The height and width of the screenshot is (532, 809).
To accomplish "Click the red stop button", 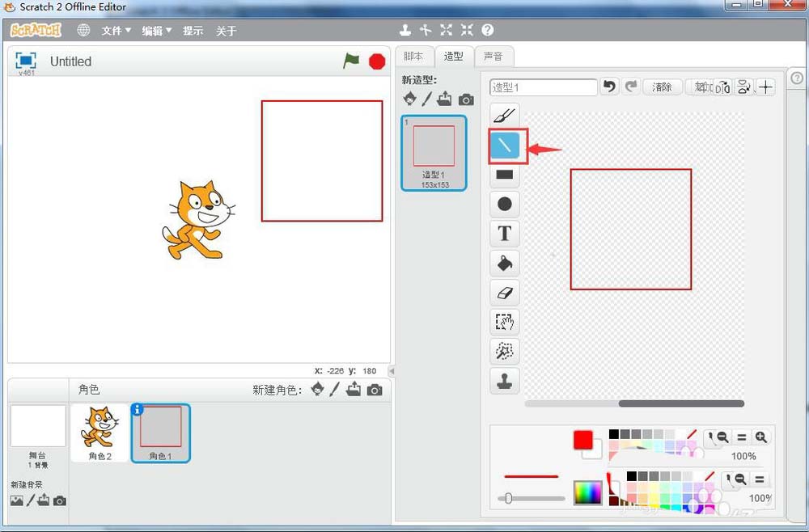I will tap(377, 61).
